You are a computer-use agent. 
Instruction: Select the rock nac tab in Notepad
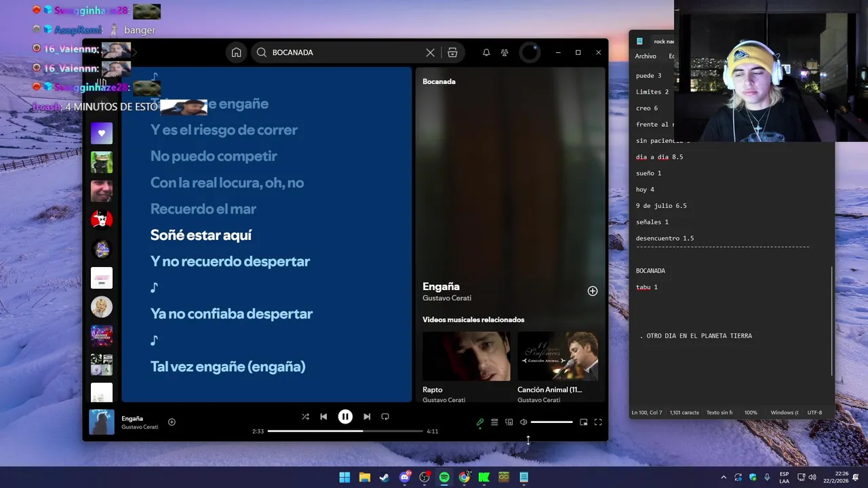click(664, 41)
